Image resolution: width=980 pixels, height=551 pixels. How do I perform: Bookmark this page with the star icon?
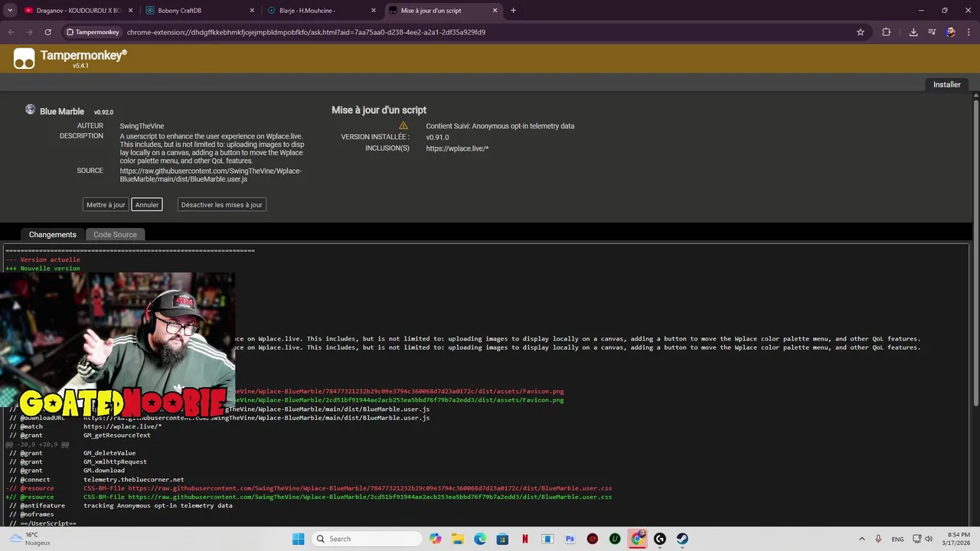click(x=861, y=32)
